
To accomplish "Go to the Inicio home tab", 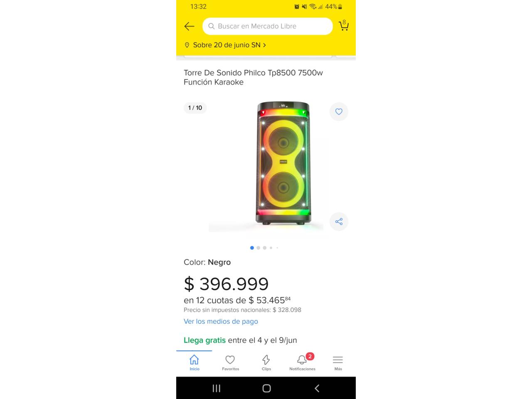I will tap(194, 363).
